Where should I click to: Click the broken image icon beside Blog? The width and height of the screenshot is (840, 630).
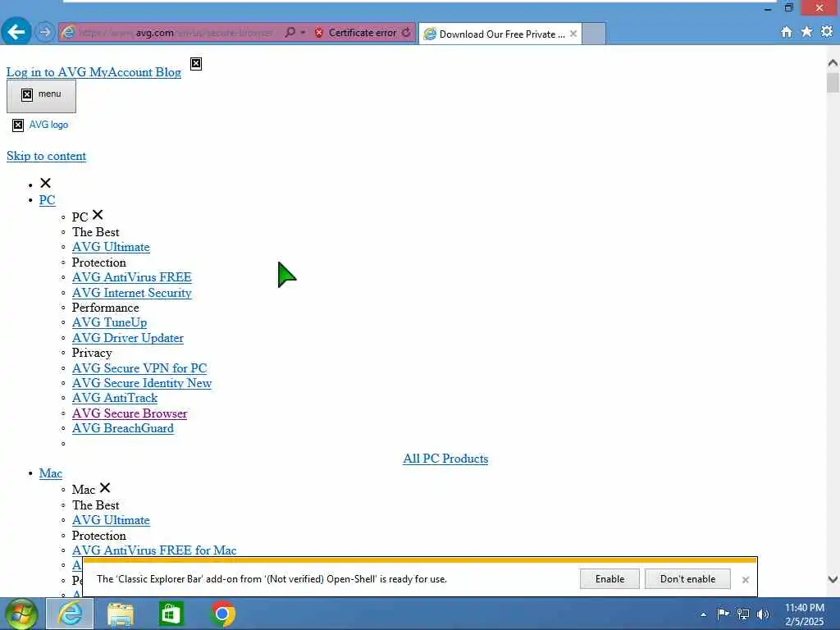tap(196, 64)
